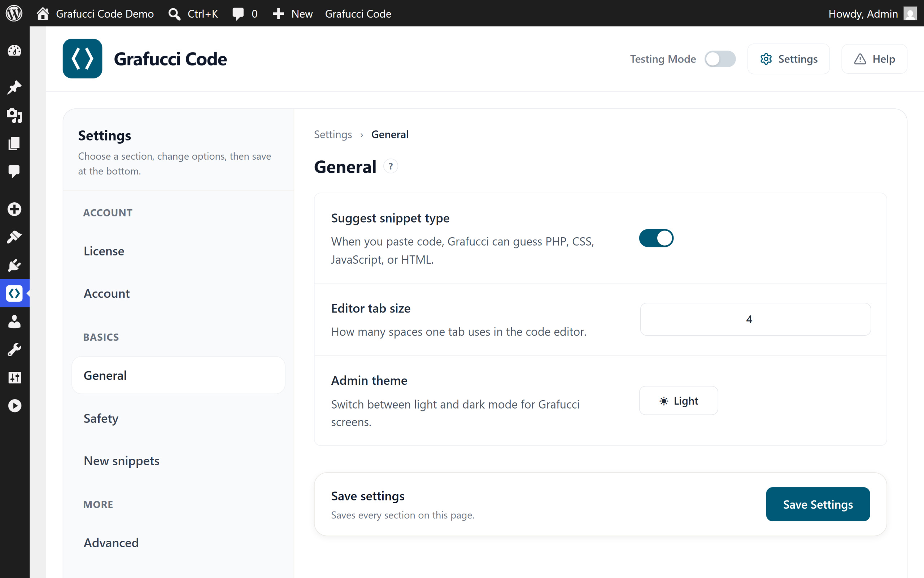Open the Users icon in the sidebar

pyautogui.click(x=14, y=322)
